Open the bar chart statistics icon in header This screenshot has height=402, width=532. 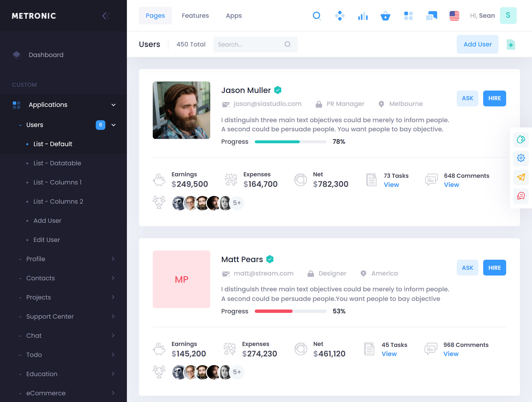pyautogui.click(x=363, y=15)
